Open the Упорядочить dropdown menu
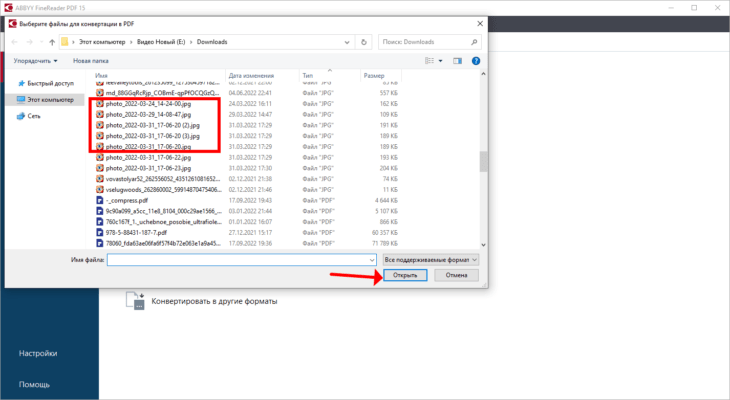The height and width of the screenshot is (400, 730). pyautogui.click(x=35, y=60)
